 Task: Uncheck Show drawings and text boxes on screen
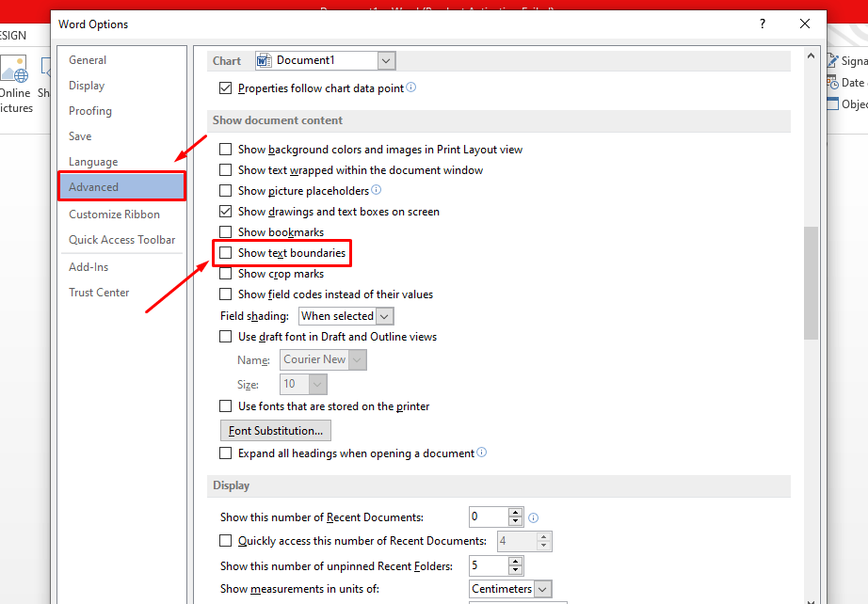[x=225, y=212]
